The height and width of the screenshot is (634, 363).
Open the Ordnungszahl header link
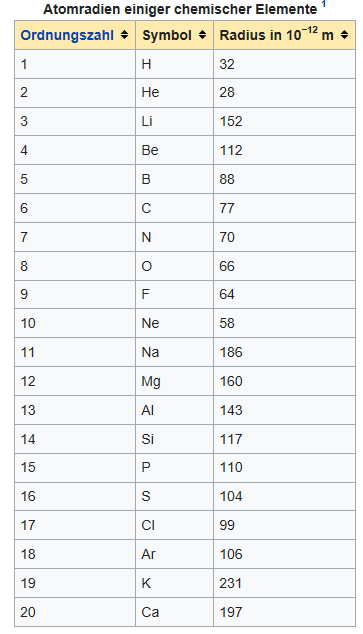tap(67, 36)
